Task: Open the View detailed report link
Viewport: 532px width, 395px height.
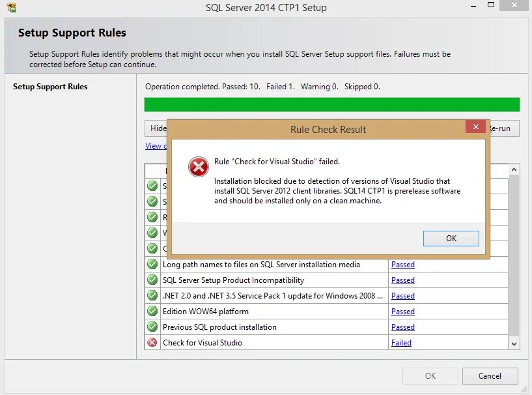Action: 156,146
